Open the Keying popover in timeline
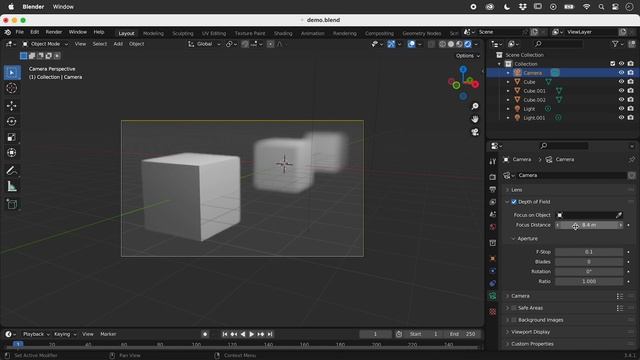 (x=64, y=334)
